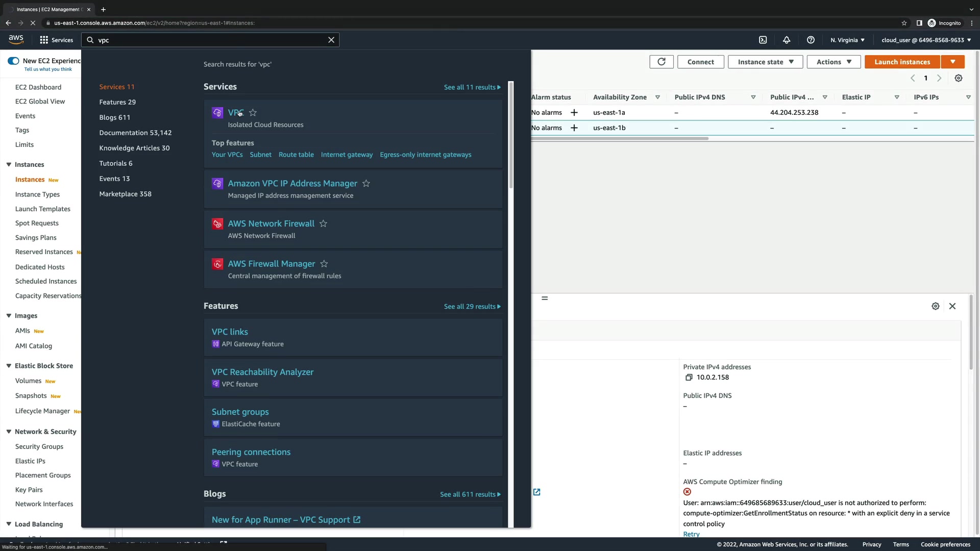The width and height of the screenshot is (980, 551).
Task: Copy the private IPv4 address 10.0.2.158
Action: tap(689, 378)
